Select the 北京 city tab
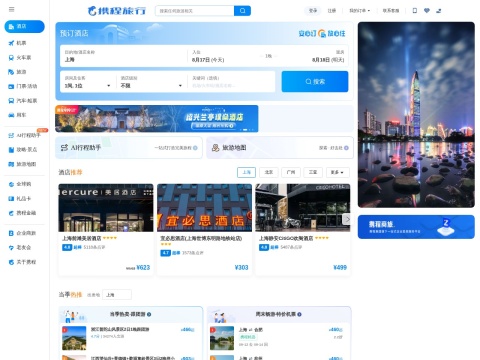Screen dimensions: 480x360 click(269, 172)
